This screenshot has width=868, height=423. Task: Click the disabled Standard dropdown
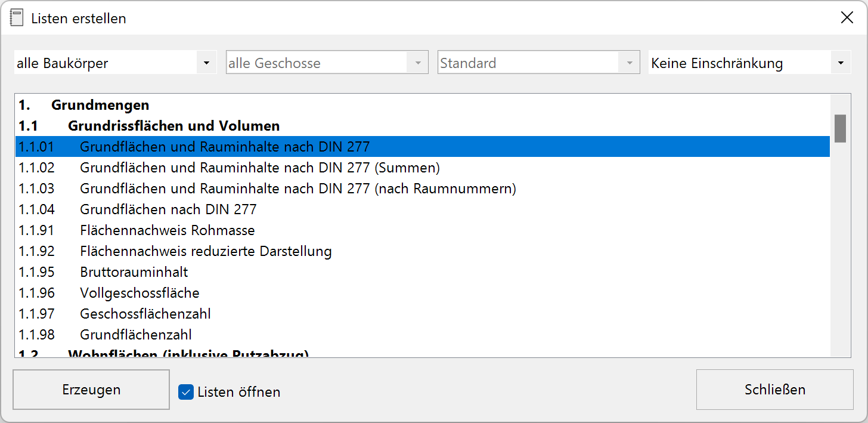pos(538,63)
